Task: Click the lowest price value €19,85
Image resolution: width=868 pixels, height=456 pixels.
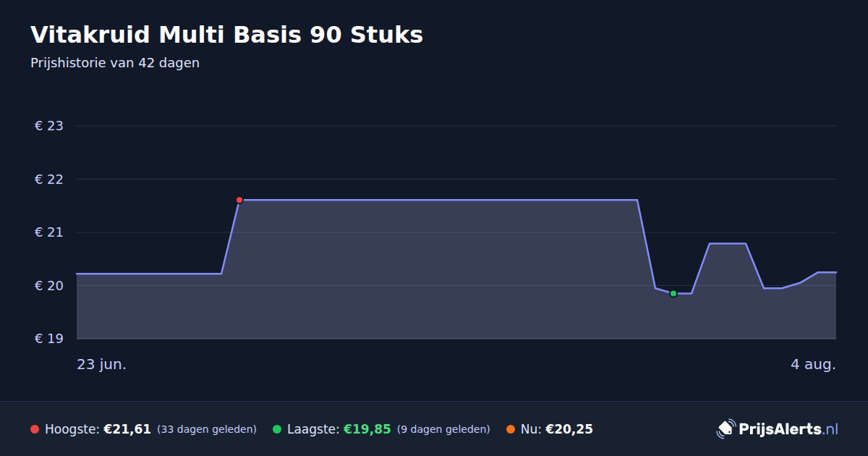Action: tap(367, 429)
